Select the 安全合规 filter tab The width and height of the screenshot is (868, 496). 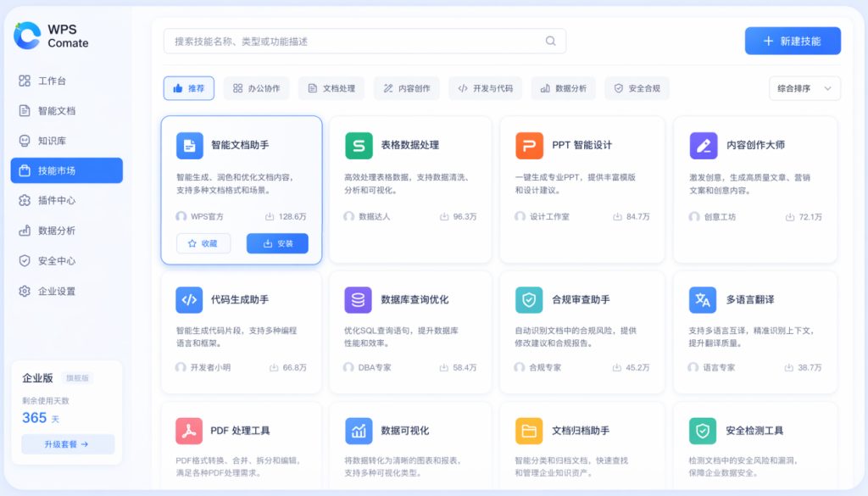pyautogui.click(x=637, y=88)
